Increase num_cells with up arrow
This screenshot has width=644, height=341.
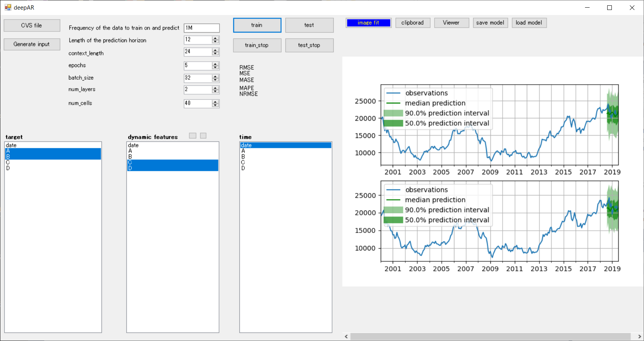[215, 102]
